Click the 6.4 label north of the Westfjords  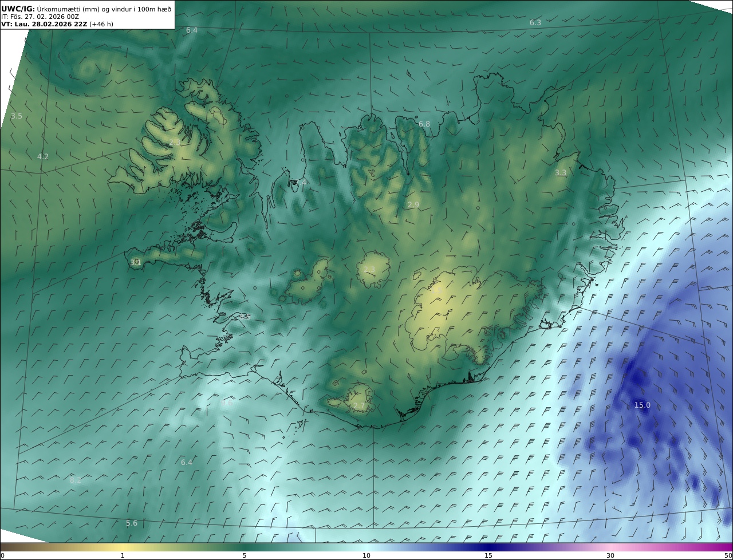191,30
